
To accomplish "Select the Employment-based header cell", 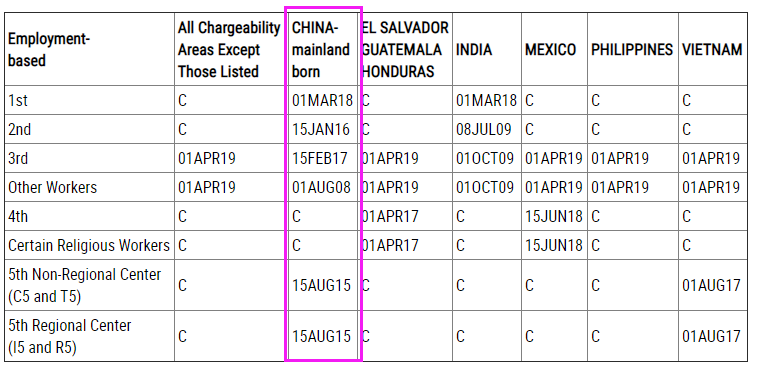I will click(49, 50).
